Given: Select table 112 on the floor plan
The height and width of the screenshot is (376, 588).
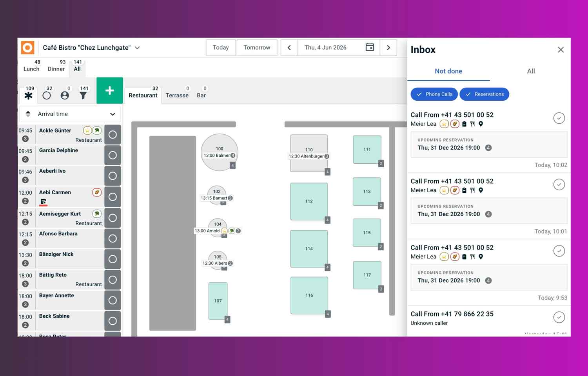Looking at the screenshot, I should [x=309, y=201].
